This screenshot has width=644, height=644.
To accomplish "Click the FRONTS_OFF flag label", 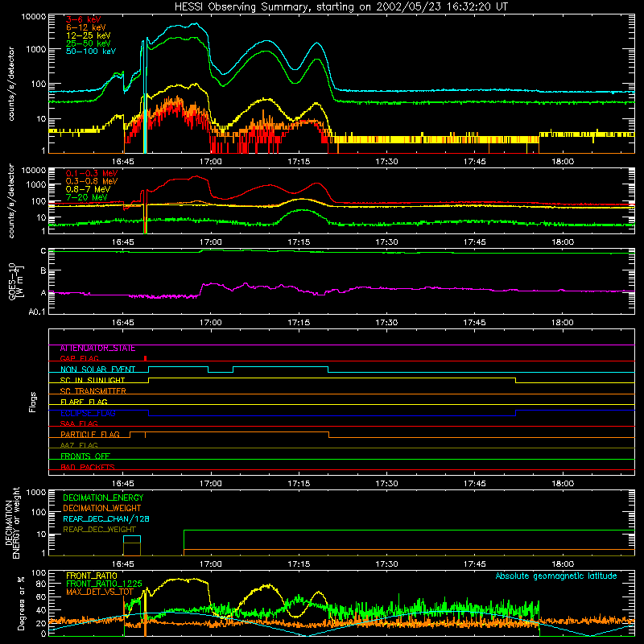I will click(85, 456).
